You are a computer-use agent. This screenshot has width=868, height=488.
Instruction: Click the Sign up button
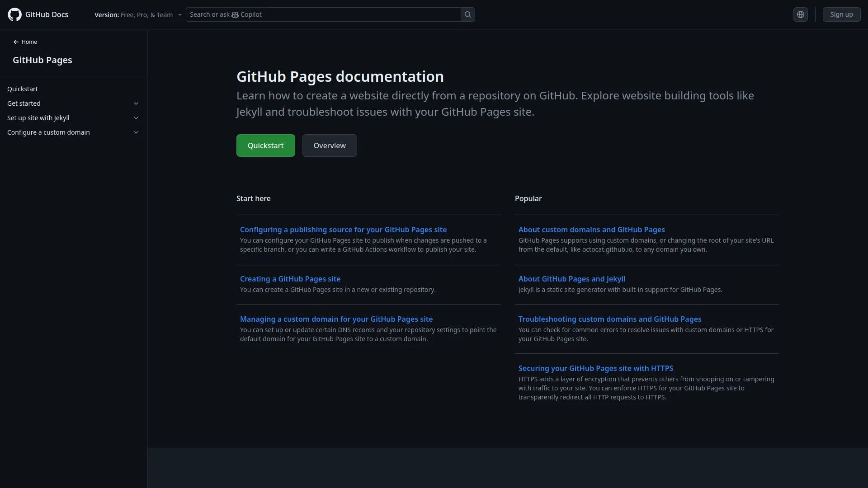tap(841, 14)
